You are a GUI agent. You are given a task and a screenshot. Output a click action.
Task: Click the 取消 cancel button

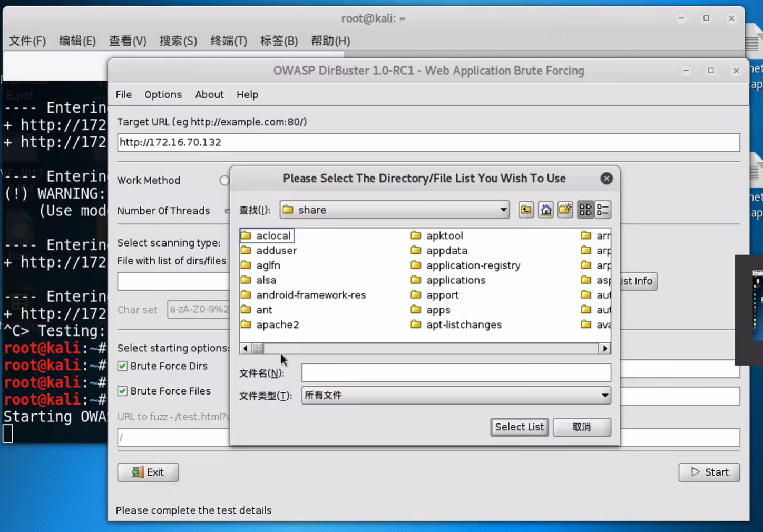pos(582,427)
